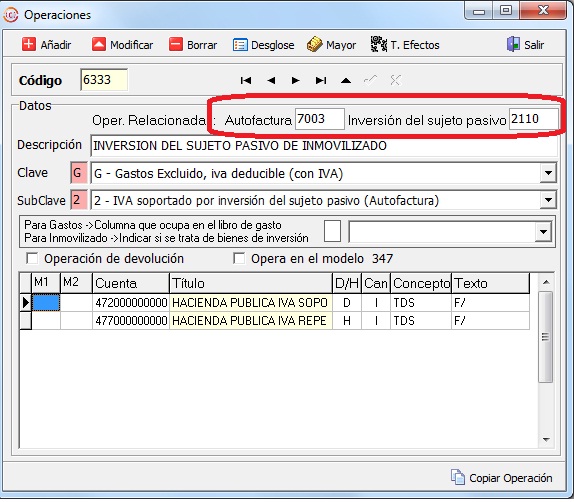Click the Añadir plus icon
This screenshot has width=574, height=502.
click(x=29, y=44)
